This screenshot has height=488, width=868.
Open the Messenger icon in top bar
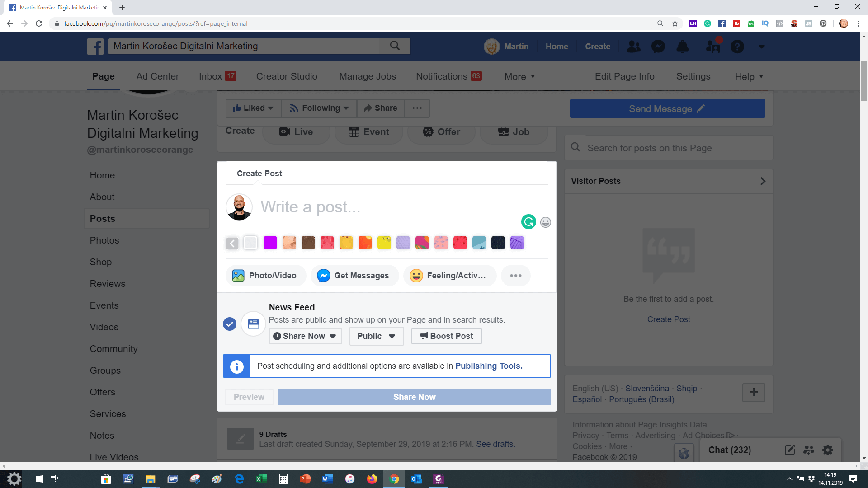(658, 47)
